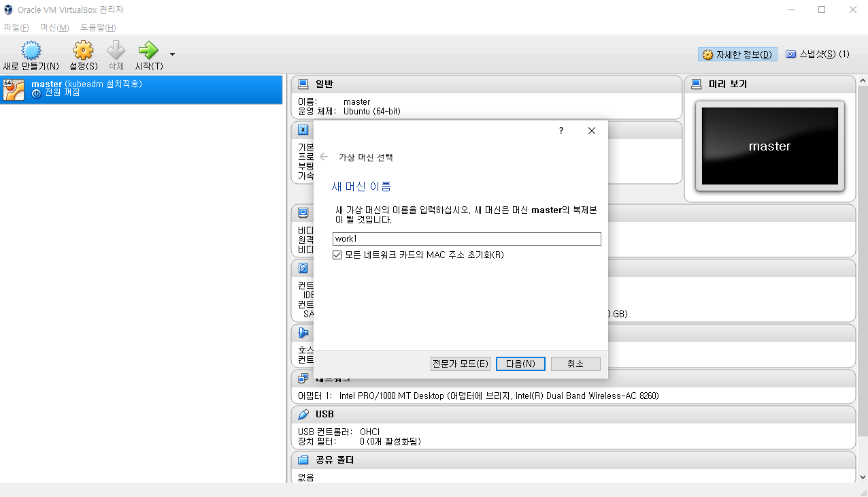Click the New (새로 만들기) toolbar icon
This screenshot has height=497, width=868.
point(31,51)
